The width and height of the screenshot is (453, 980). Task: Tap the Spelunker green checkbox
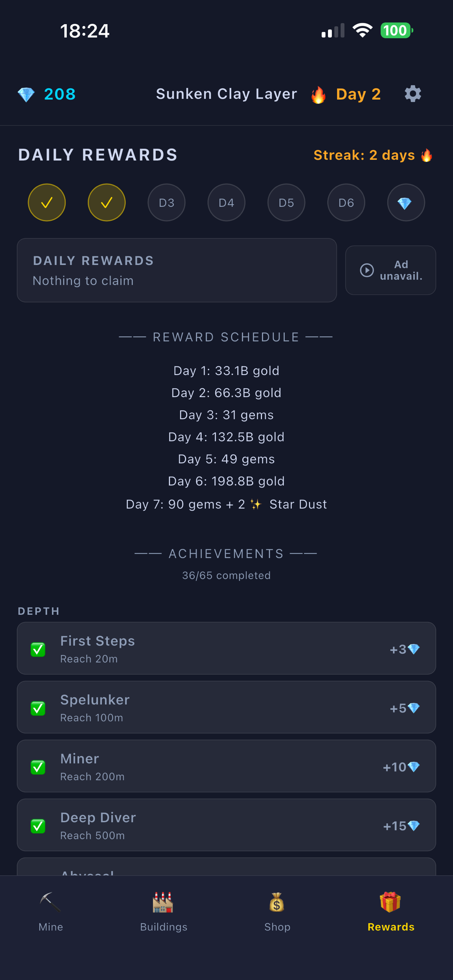click(38, 708)
